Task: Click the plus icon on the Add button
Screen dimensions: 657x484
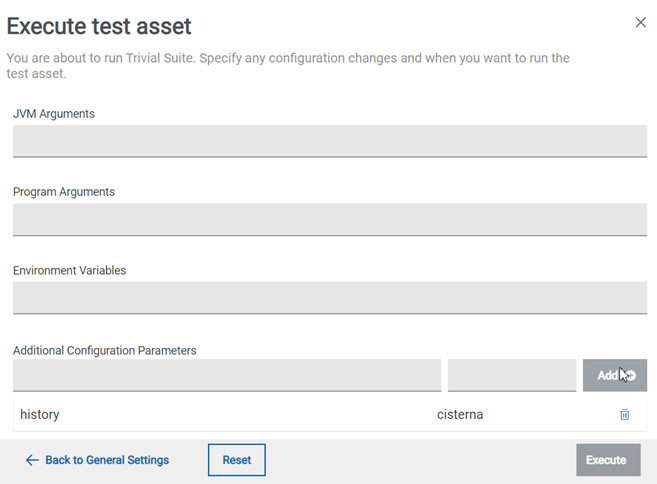Action: point(629,375)
